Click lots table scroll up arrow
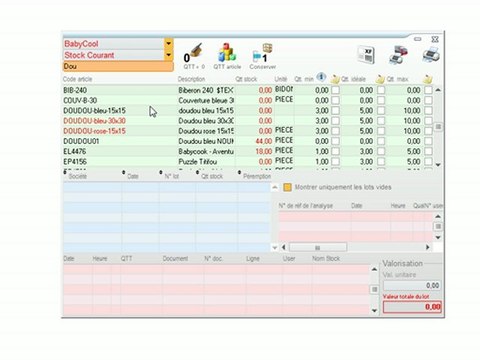The height and width of the screenshot is (360, 480). point(275,187)
